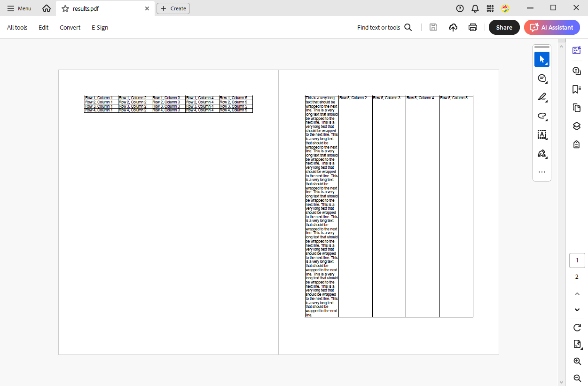
Task: Click cell 'Row 3, Column 2'
Action: pyautogui.click(x=135, y=106)
